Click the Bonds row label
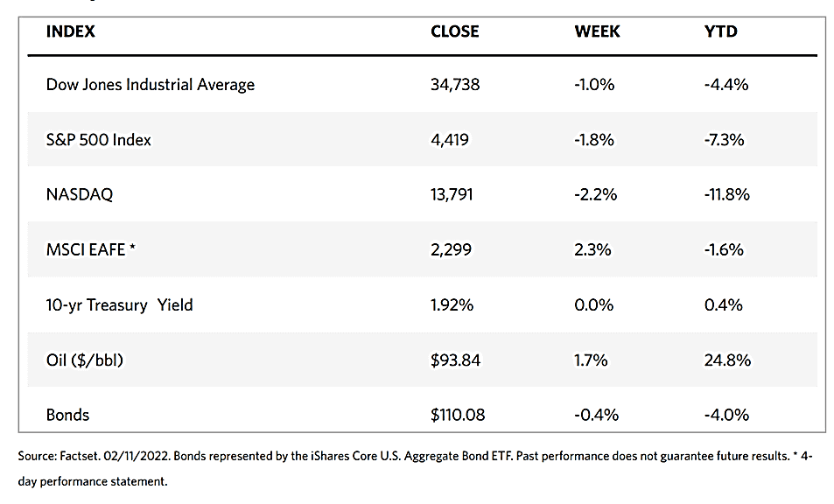The height and width of the screenshot is (504, 834). (67, 414)
